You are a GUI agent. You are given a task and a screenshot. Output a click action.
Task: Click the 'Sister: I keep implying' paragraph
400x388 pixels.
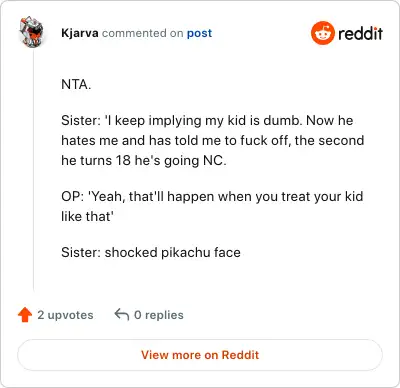213,140
